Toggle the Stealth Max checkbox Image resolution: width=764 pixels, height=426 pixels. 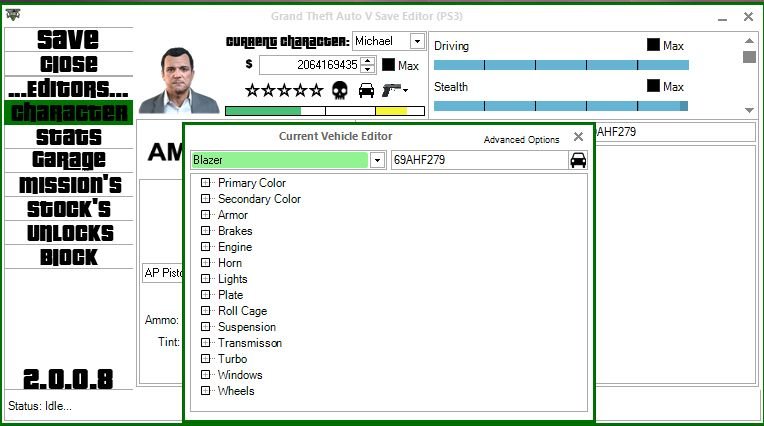coord(653,86)
